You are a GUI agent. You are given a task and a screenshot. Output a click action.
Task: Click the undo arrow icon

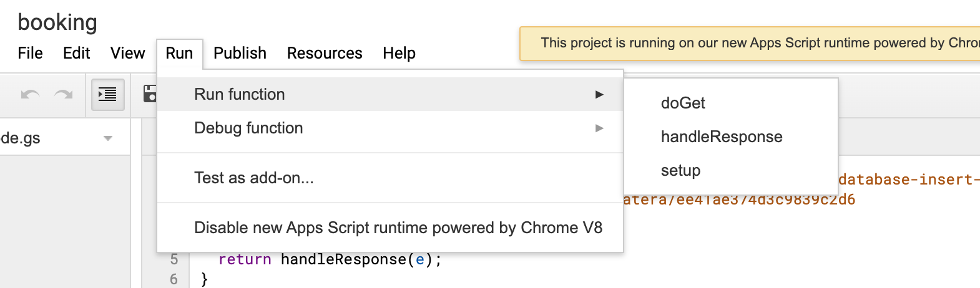pyautogui.click(x=30, y=95)
